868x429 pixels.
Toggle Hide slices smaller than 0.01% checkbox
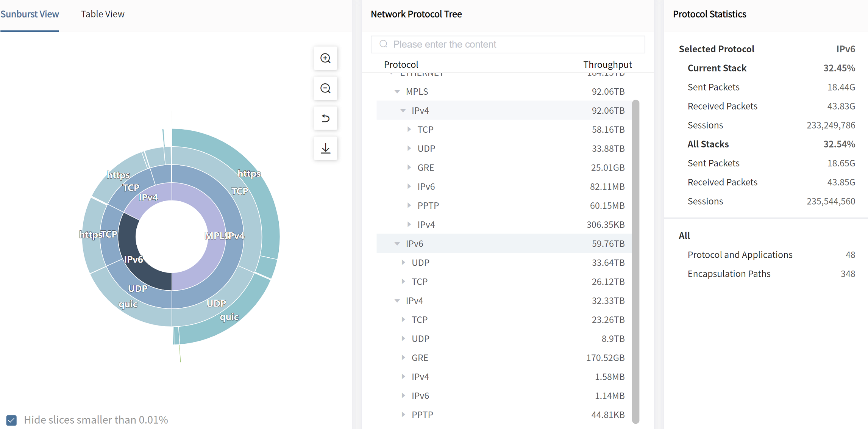(x=12, y=420)
